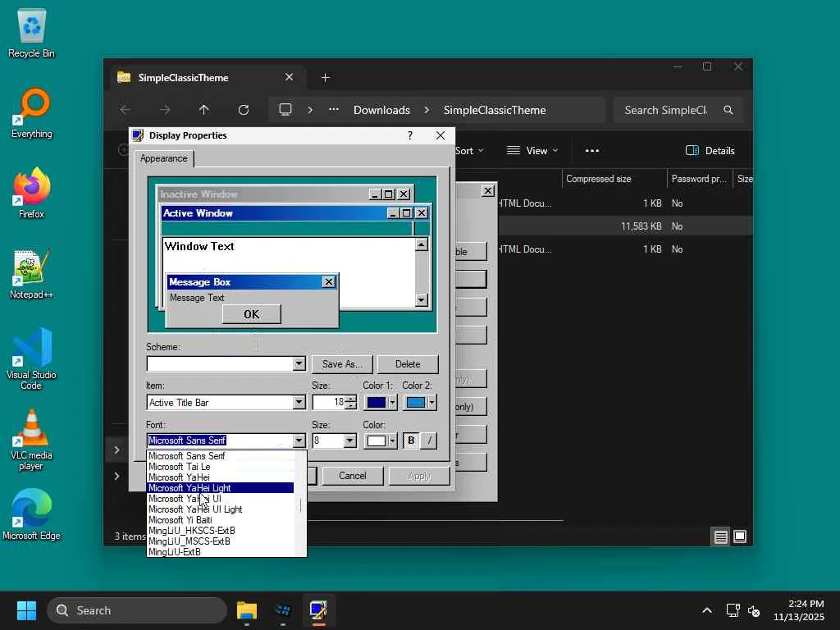Go up one folder level in Explorer
Screen dimensions: 840x630
204,110
